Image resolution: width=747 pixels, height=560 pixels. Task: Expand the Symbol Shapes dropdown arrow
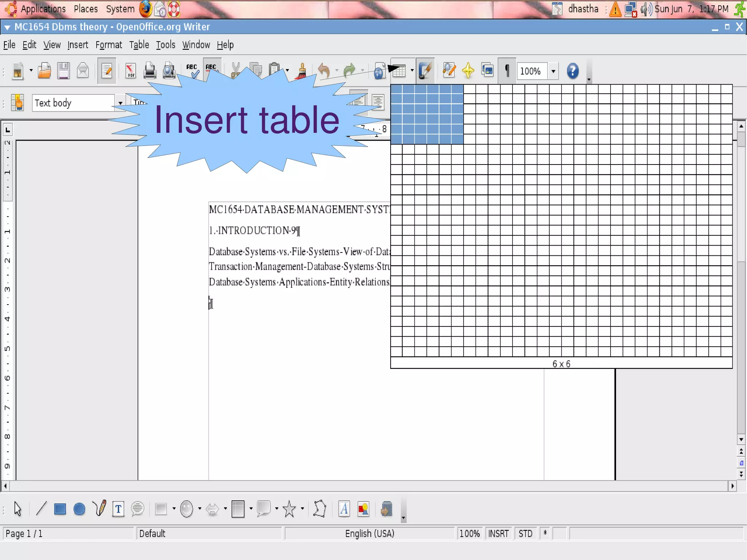click(x=200, y=509)
